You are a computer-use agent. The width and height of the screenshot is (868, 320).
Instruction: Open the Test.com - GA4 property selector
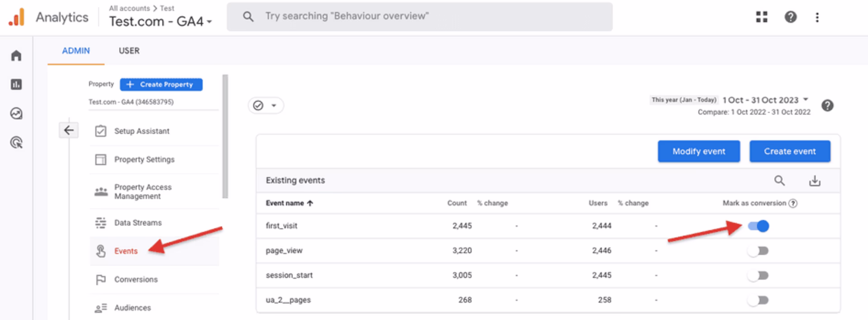point(160,21)
